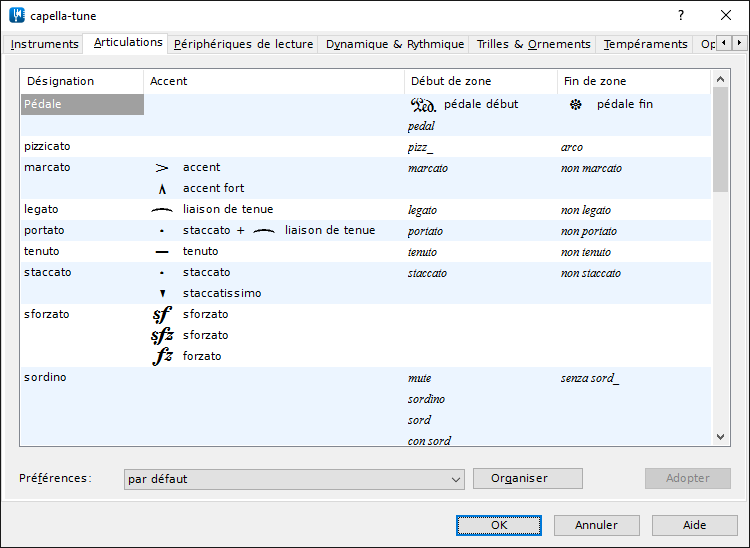The image size is (750, 548).
Task: Switch to the Instruments tab
Action: (44, 44)
